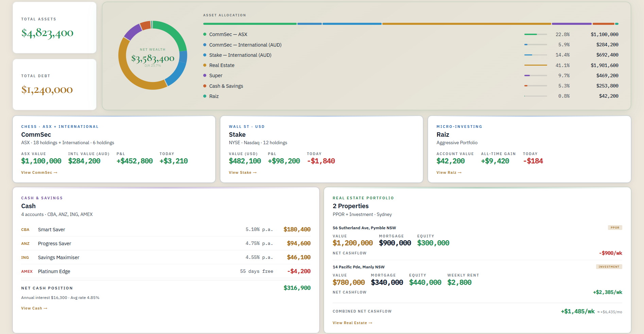Image resolution: width=644 pixels, height=334 pixels.
Task: Click the net cash position $316,900
Action: (297, 288)
